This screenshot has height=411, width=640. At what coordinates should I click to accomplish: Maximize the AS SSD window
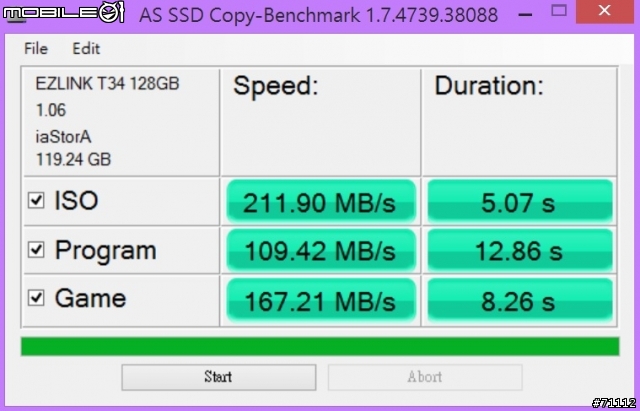pyautogui.click(x=559, y=11)
